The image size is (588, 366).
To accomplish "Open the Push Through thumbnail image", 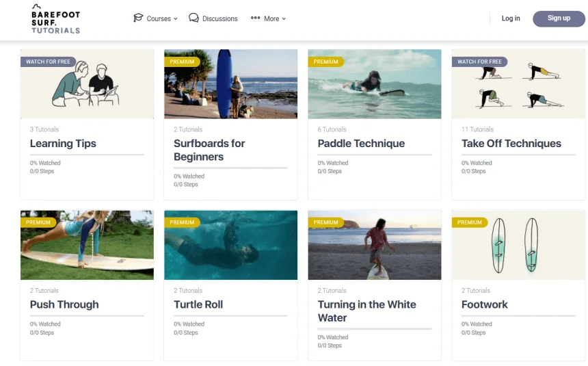I will 87,245.
